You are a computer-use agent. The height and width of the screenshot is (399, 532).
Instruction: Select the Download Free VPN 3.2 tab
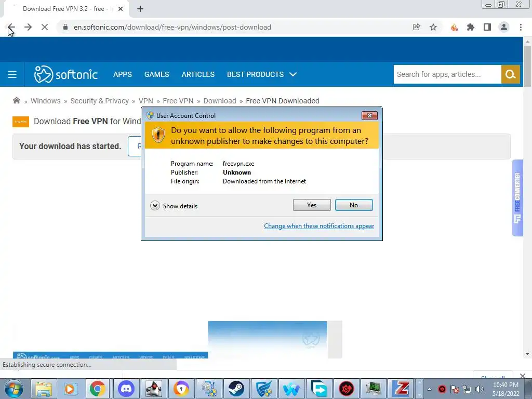click(66, 9)
